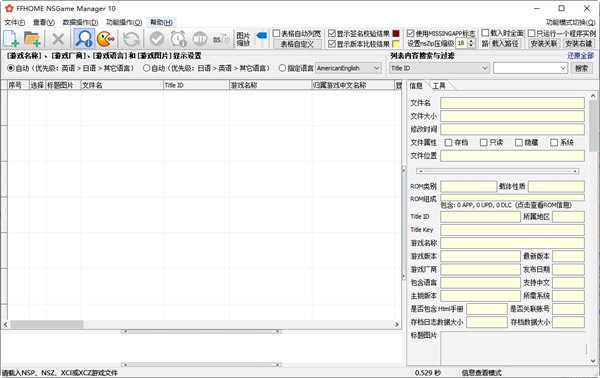Select the magnifier info view mode icon
Viewport: 600px width, 378px height.
[84, 38]
